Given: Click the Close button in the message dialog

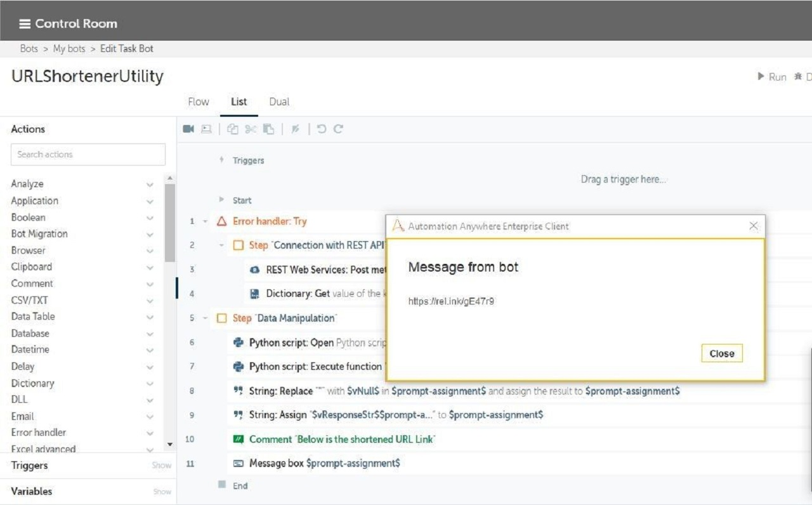Looking at the screenshot, I should point(722,353).
